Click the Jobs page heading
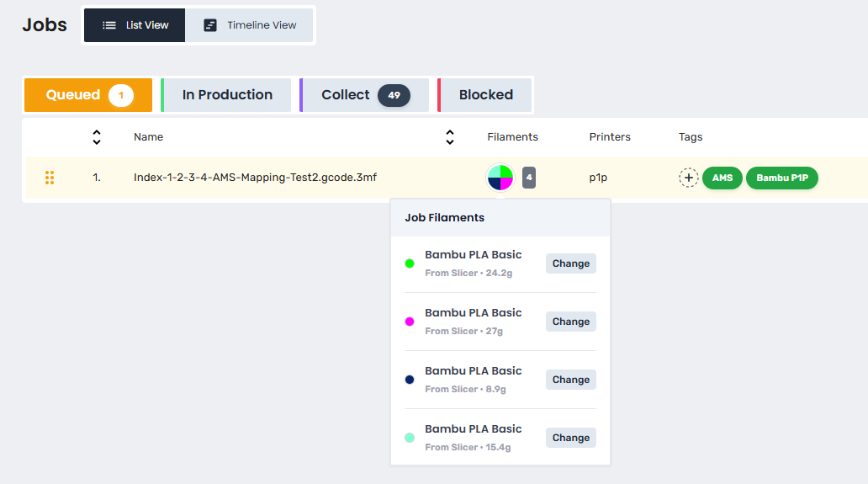 (45, 25)
